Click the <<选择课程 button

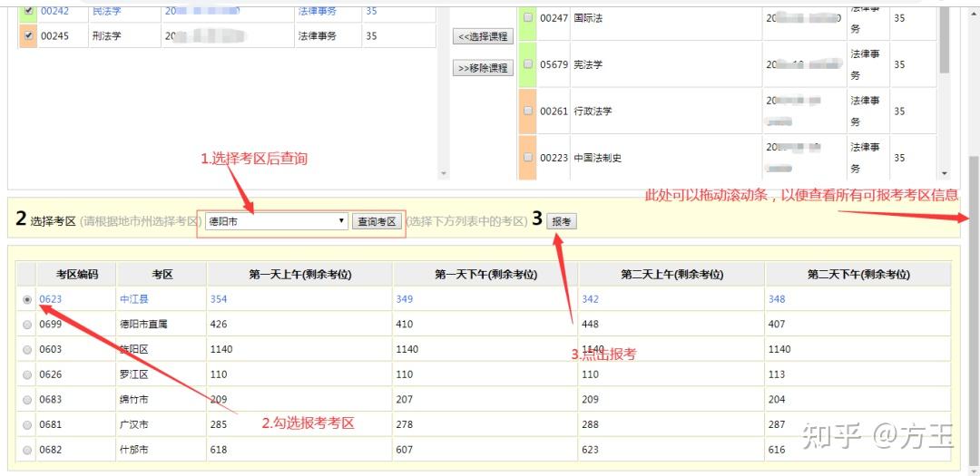483,36
